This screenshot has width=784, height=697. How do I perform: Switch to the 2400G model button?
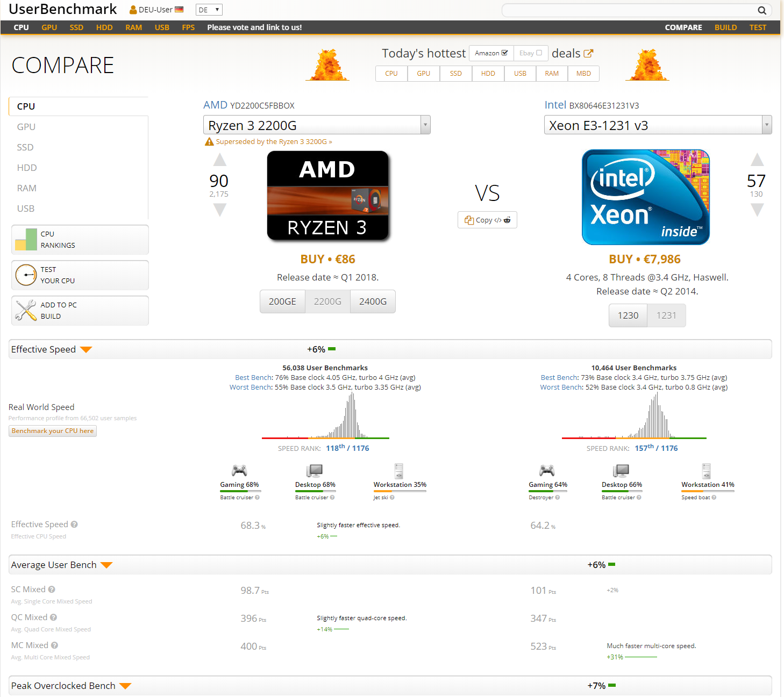coord(373,301)
